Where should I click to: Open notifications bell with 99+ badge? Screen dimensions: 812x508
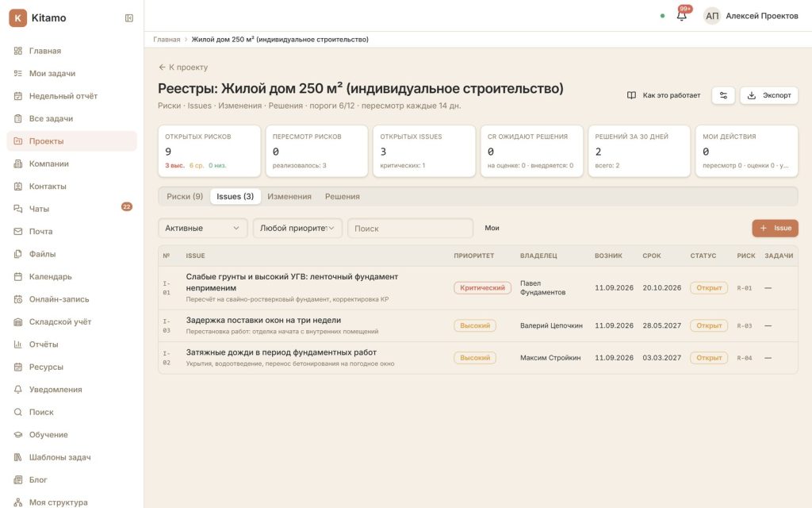point(682,15)
